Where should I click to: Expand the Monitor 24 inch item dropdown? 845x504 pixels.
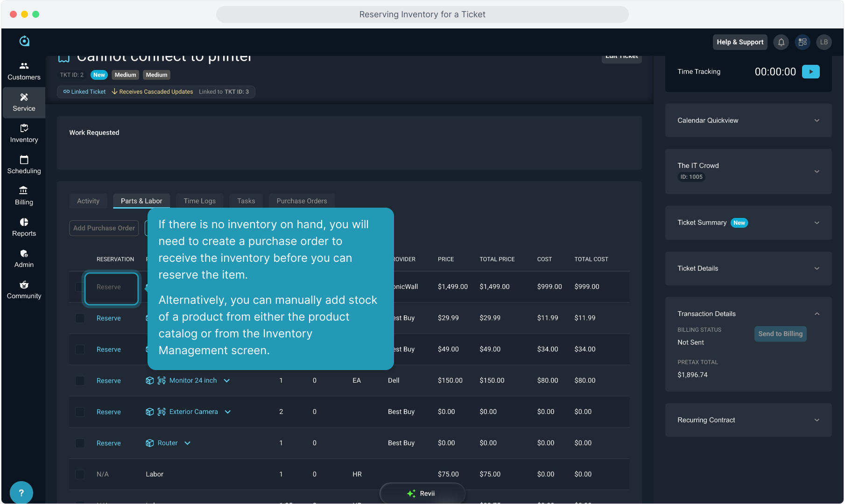point(227,381)
